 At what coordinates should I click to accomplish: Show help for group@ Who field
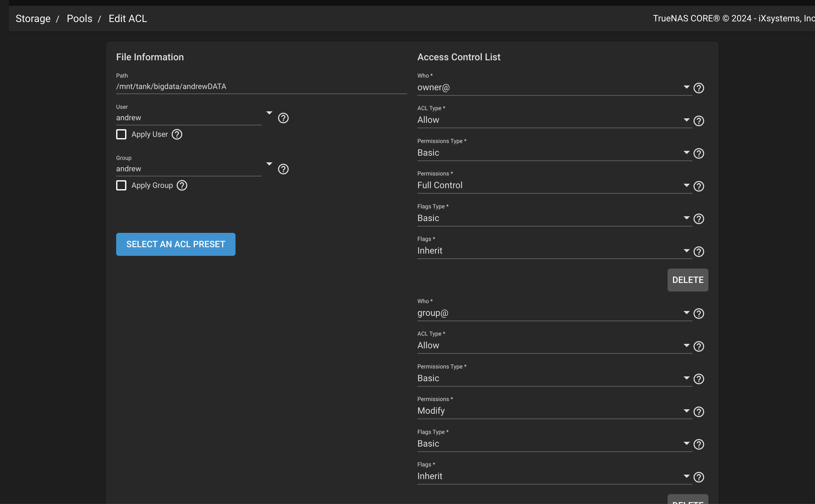pos(699,313)
